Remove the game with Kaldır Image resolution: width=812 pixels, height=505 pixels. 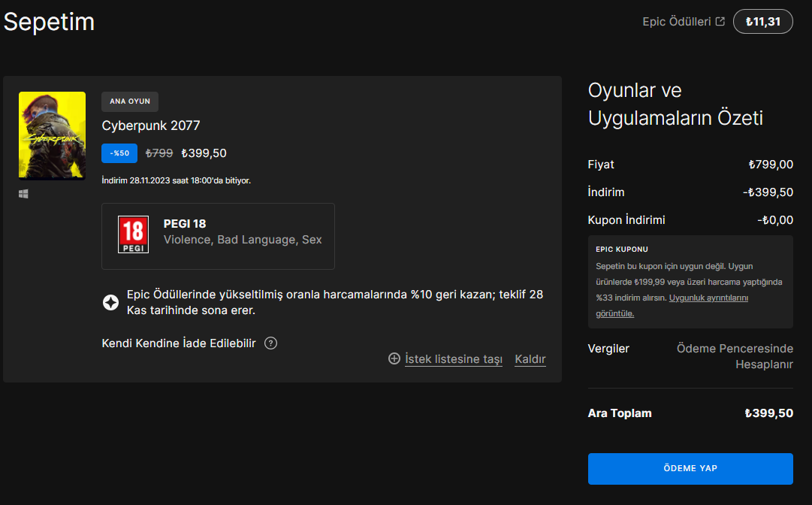click(x=530, y=359)
